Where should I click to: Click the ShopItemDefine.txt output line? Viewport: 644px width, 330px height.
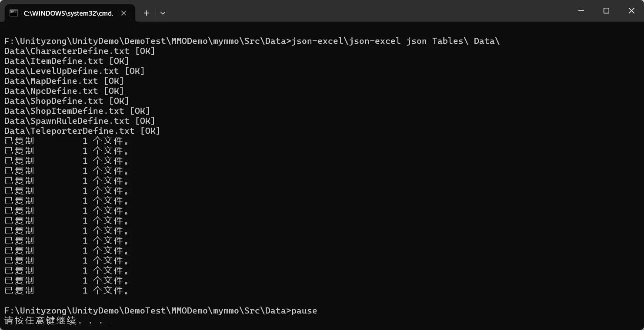coord(77,111)
